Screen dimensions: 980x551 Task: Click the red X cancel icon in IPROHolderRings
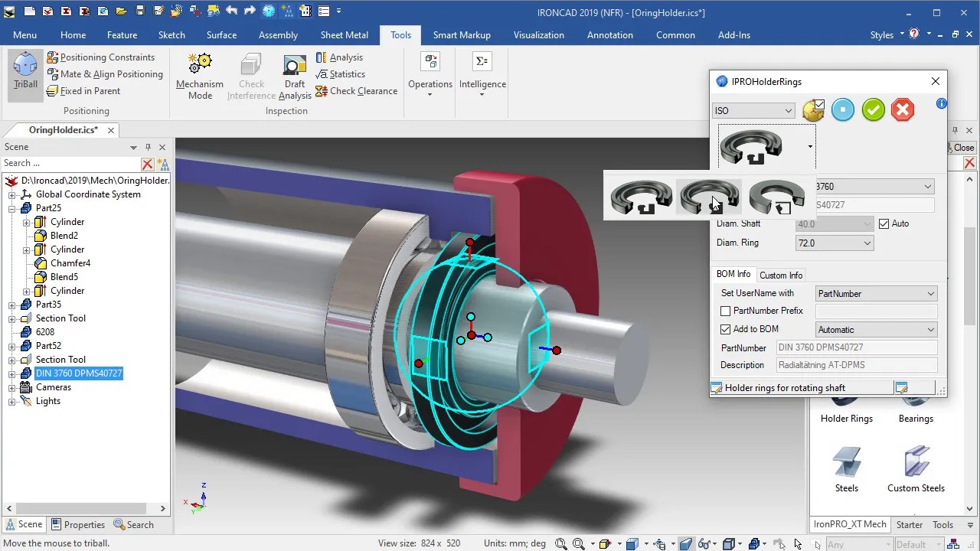coord(903,109)
